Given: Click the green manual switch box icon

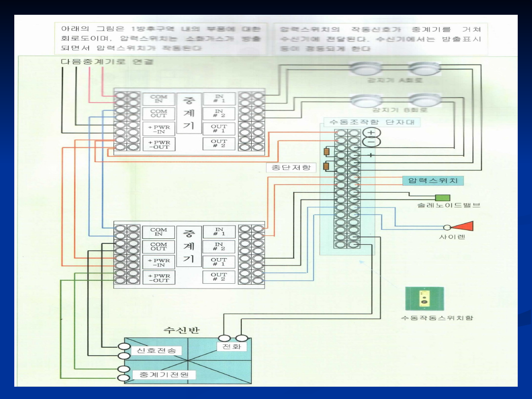Looking at the screenshot, I should 424,299.
